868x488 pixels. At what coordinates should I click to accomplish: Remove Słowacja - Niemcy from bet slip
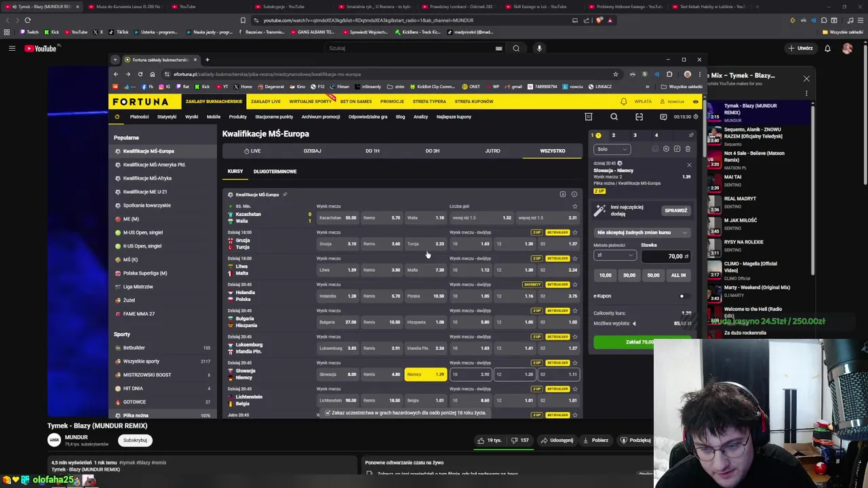[x=689, y=165]
